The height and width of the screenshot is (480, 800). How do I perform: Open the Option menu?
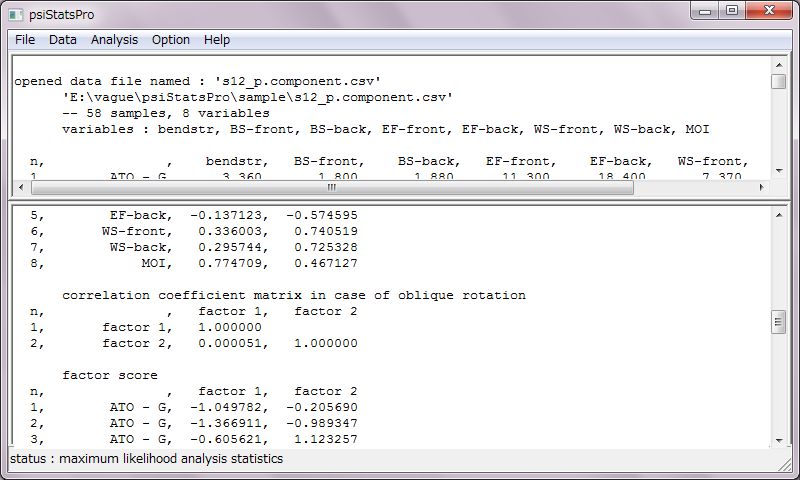pyautogui.click(x=170, y=40)
